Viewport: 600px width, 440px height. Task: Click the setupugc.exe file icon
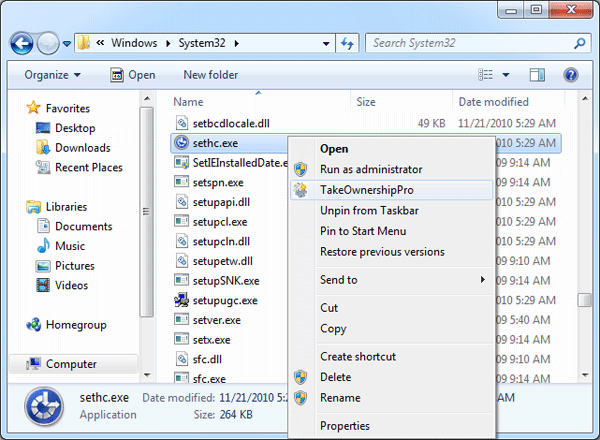pos(181,300)
